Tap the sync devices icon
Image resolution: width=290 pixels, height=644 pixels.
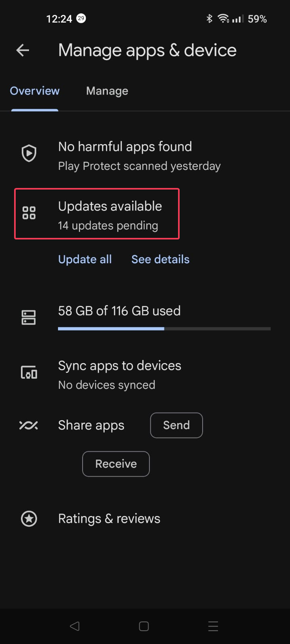click(29, 372)
